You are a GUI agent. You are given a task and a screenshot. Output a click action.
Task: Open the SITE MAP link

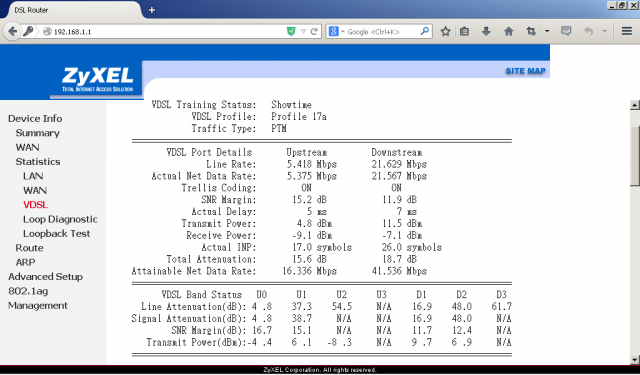525,71
